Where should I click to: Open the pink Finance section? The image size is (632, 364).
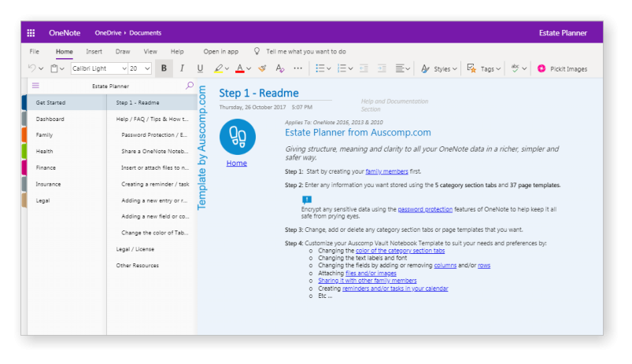pyautogui.click(x=46, y=168)
